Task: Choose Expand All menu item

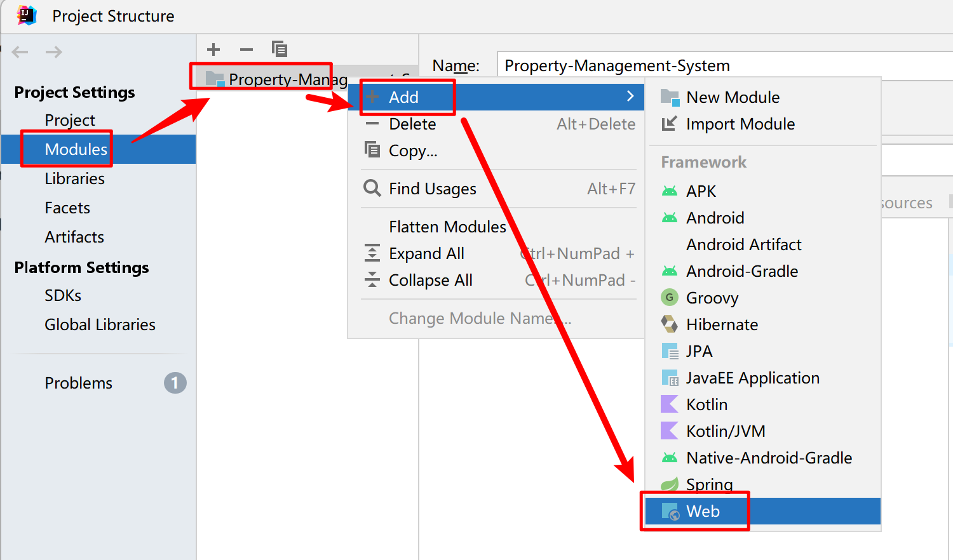Action: point(496,253)
